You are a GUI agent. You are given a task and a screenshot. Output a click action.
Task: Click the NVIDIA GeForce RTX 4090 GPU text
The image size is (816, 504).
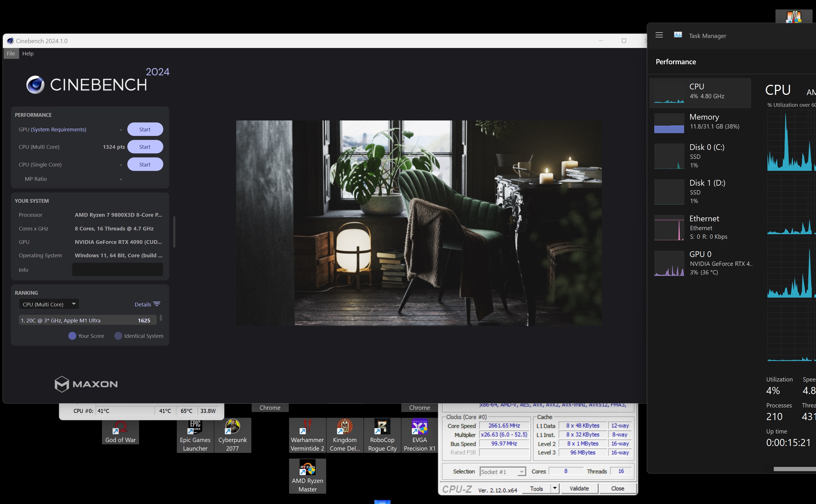(118, 242)
